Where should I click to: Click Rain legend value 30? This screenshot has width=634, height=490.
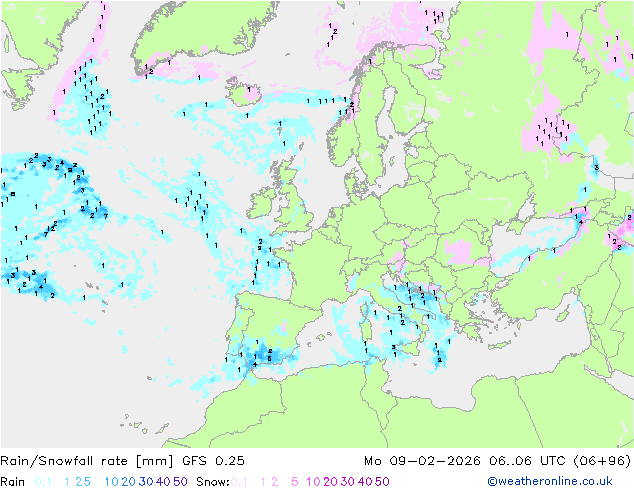point(146,482)
